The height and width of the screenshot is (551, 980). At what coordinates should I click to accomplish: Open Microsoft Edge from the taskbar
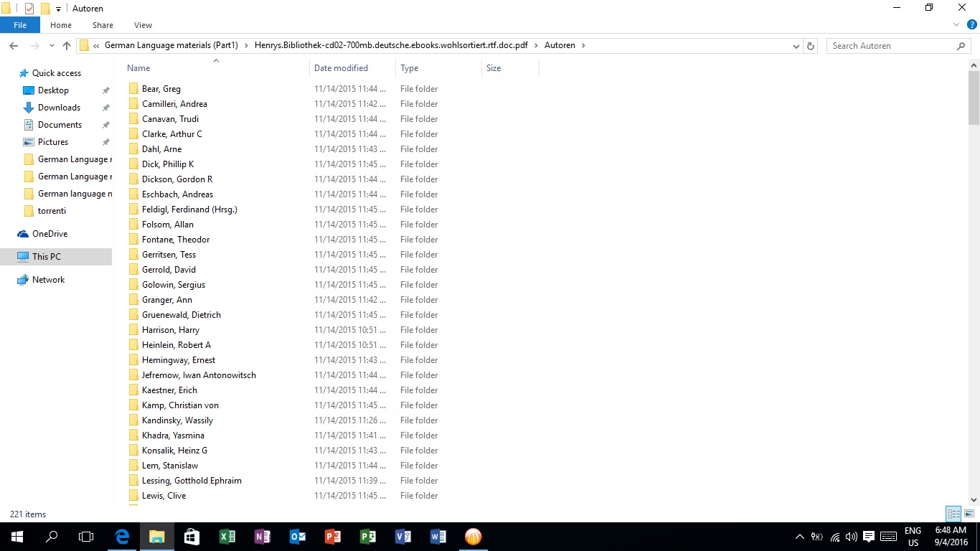pyautogui.click(x=122, y=537)
